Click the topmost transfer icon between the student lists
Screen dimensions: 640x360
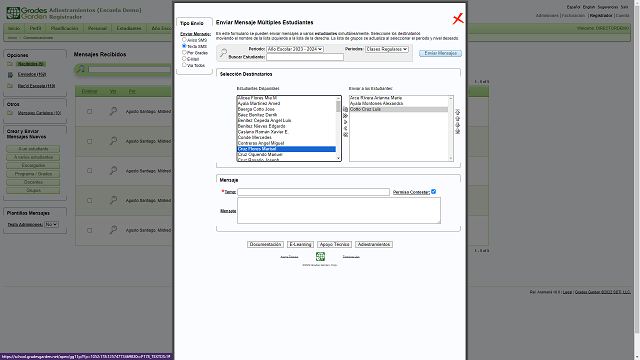pos(345,109)
